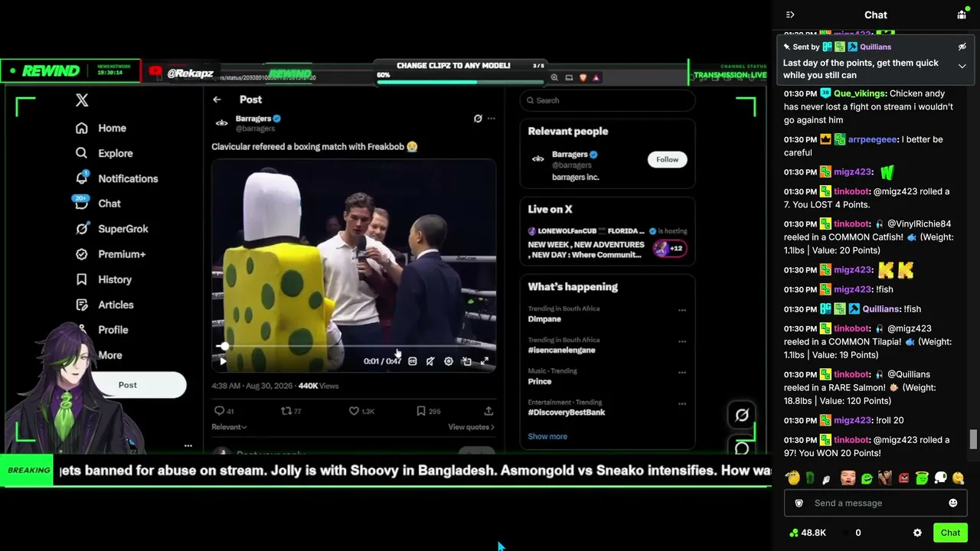Click the History bookmark icon in sidebar
This screenshot has height=551, width=980.
[82, 279]
